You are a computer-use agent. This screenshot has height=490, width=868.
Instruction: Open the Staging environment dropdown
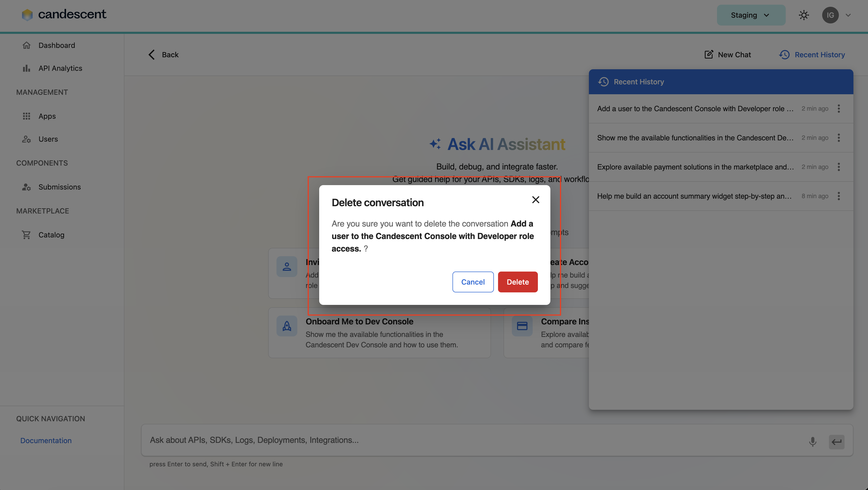pos(751,15)
